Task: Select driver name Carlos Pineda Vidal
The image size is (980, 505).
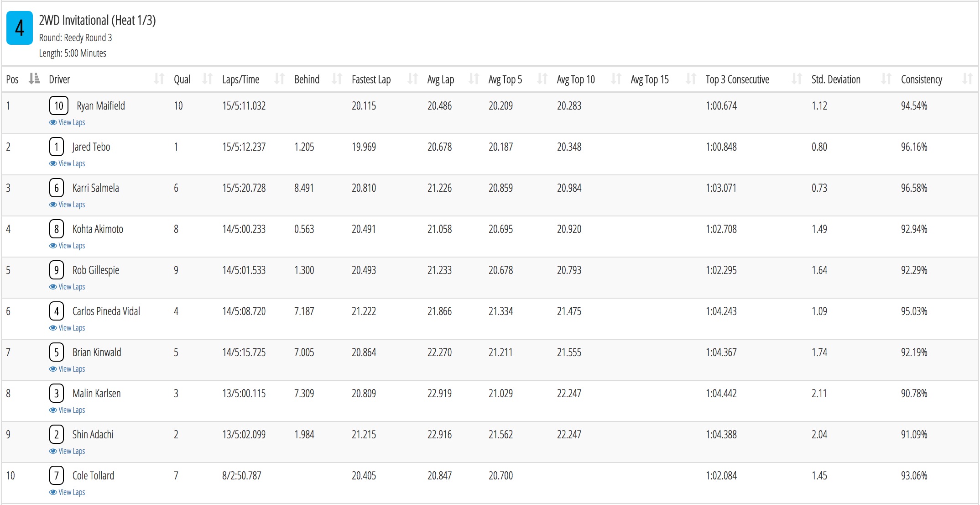Action: pos(106,311)
